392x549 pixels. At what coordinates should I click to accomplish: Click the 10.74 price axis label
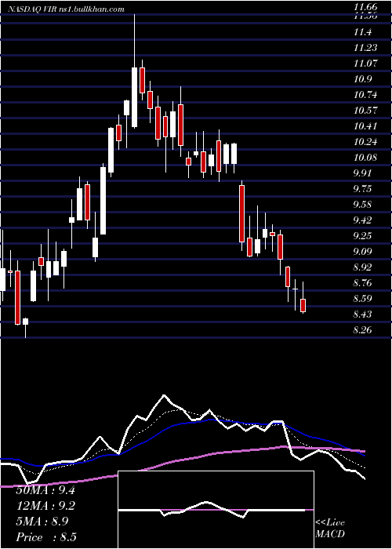[x=365, y=95]
